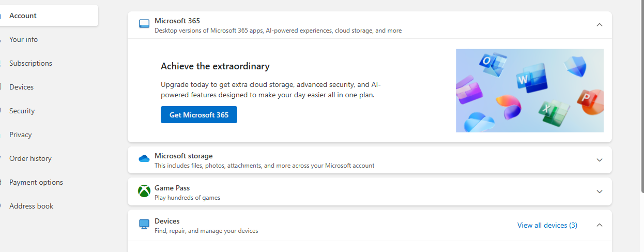Click the Game Pass Xbox icon
644x252 pixels.
click(144, 191)
